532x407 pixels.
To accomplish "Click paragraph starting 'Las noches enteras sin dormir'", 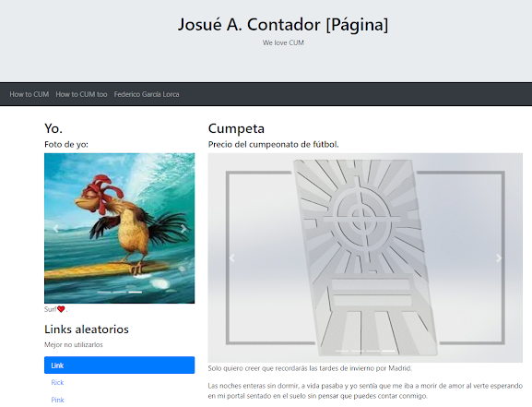I will pos(365,390).
